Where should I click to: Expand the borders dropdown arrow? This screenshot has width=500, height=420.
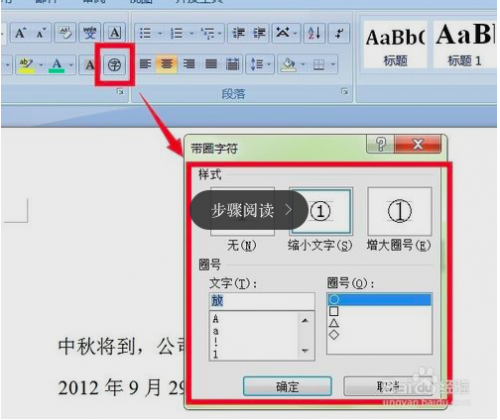333,64
